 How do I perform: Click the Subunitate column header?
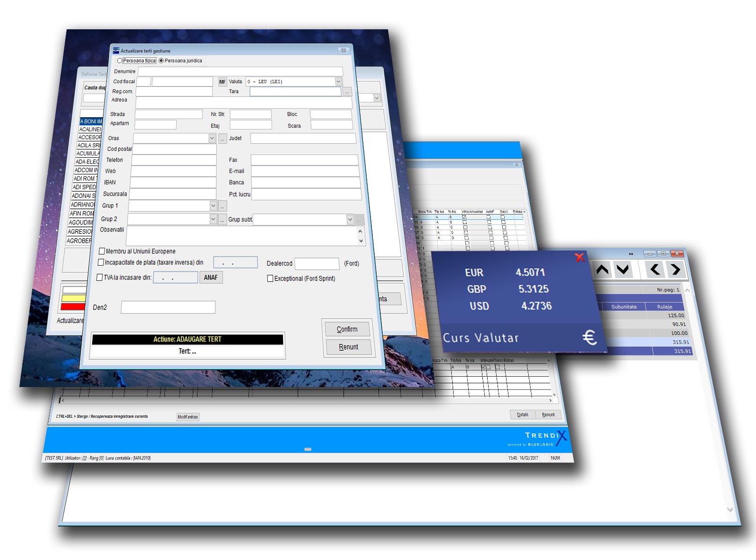pos(624,307)
